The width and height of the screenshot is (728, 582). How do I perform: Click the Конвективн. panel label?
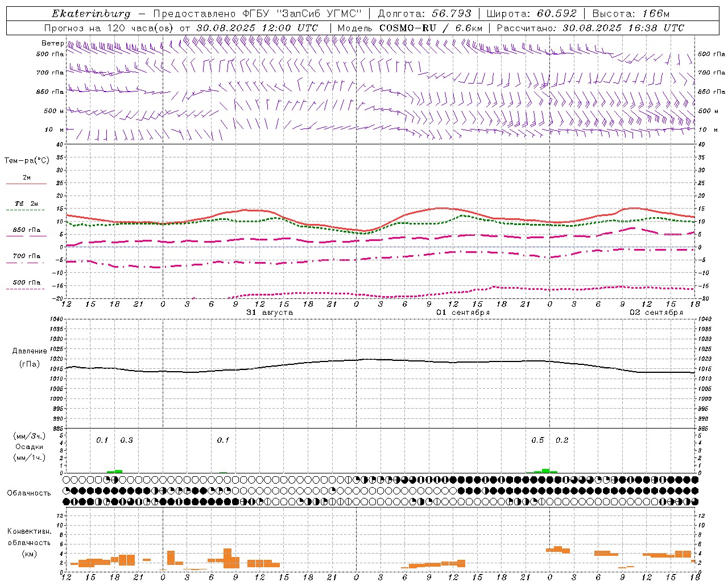tap(29, 531)
